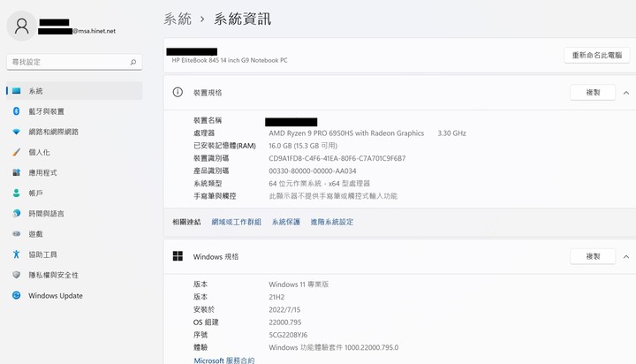Open 帳戶 settings

click(74, 193)
